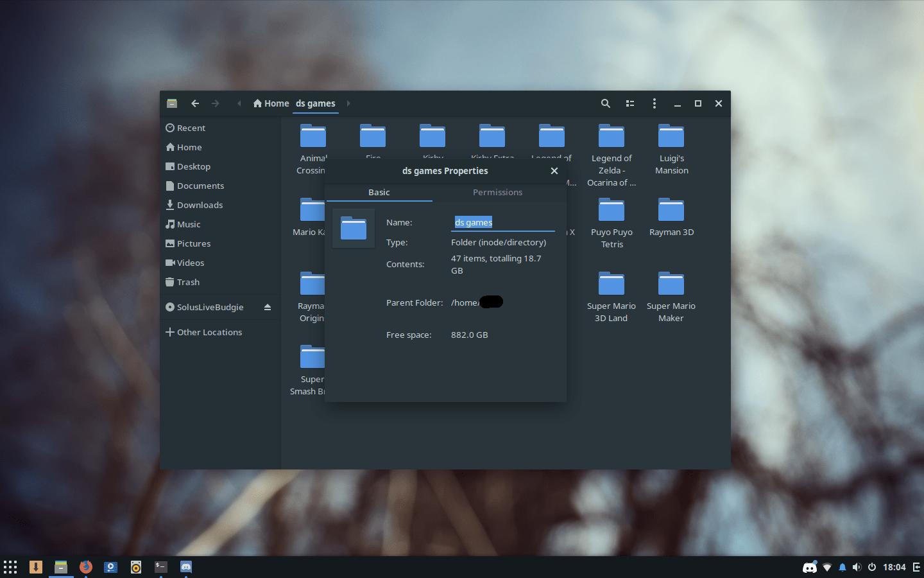Toggle list view in the file manager
Image resolution: width=924 pixels, height=578 pixels.
click(x=630, y=103)
